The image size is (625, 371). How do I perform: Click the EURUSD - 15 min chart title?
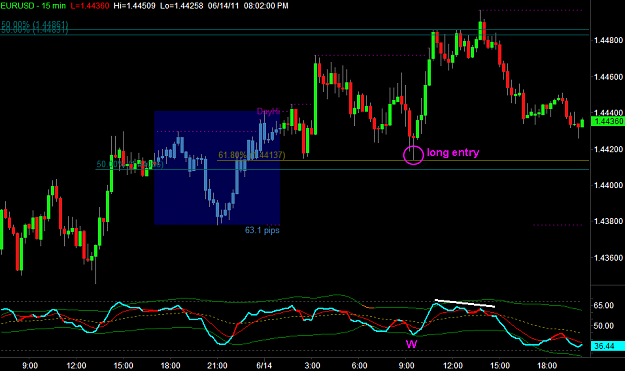33,6
